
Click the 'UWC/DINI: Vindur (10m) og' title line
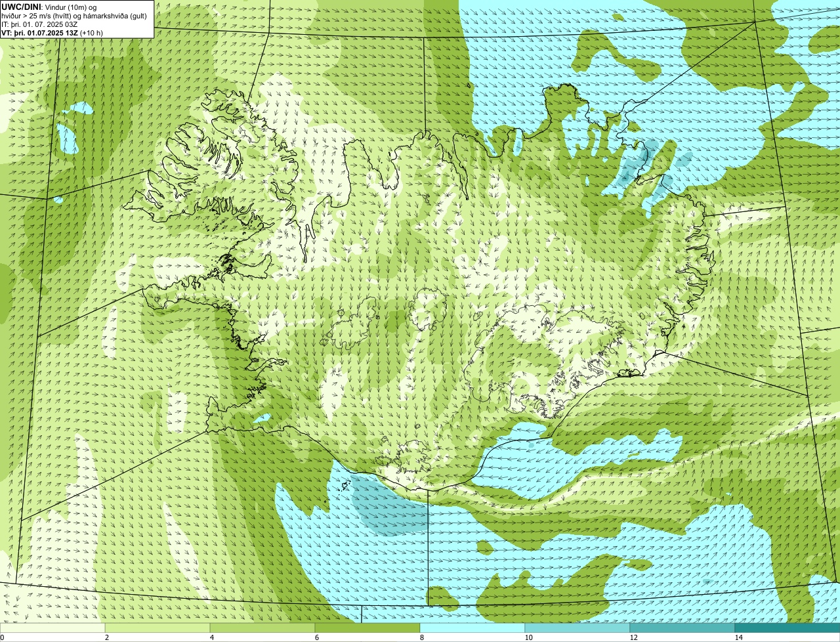[49, 7]
